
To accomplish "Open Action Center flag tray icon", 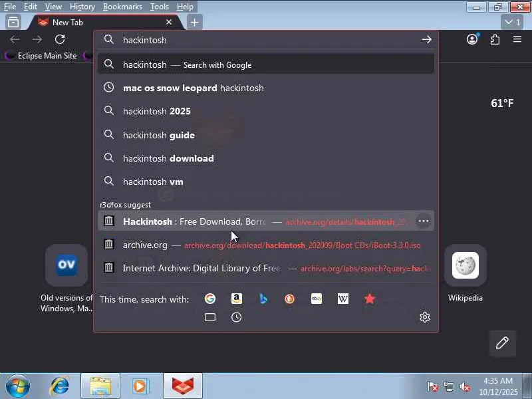I will [x=433, y=386].
